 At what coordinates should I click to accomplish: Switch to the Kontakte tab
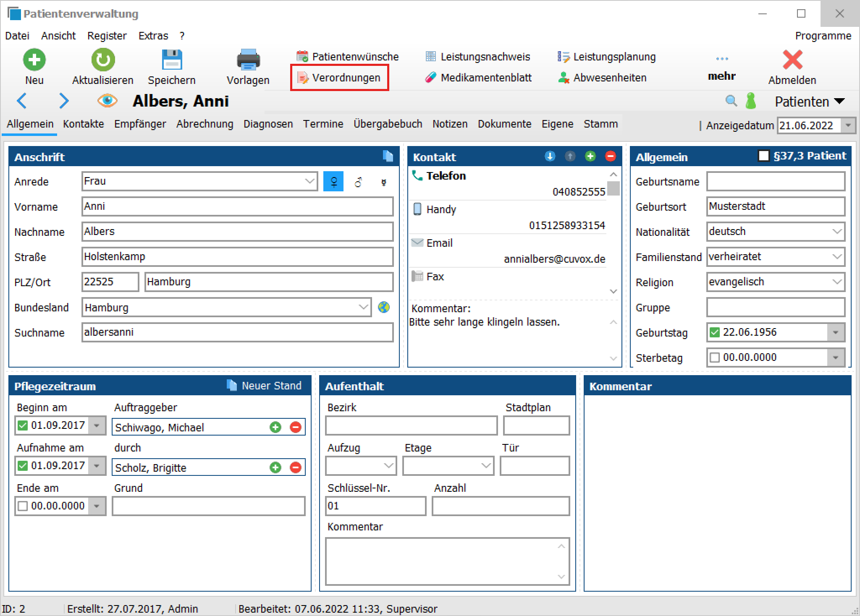83,124
